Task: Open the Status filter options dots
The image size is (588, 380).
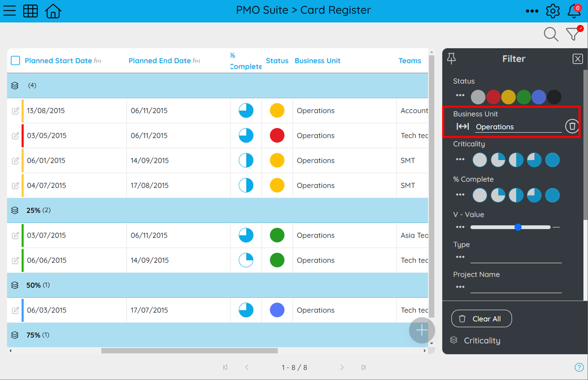Action: coord(460,95)
